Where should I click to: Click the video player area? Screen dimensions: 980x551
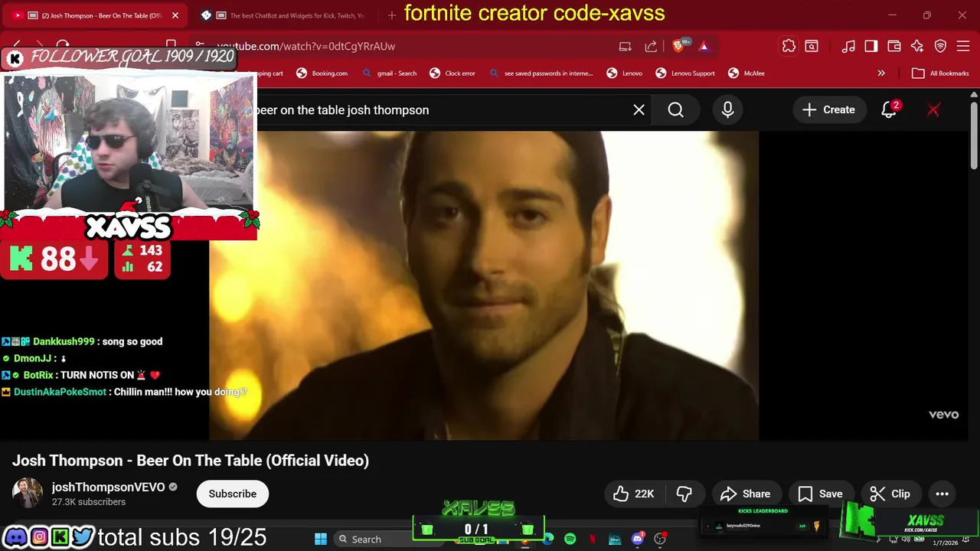(x=484, y=285)
